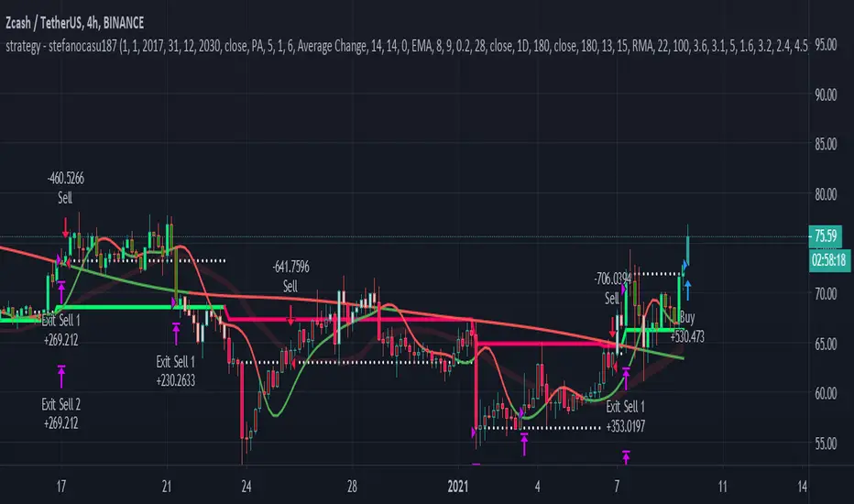
Task: Click the 2021 label on the time axis
Action: click(458, 486)
